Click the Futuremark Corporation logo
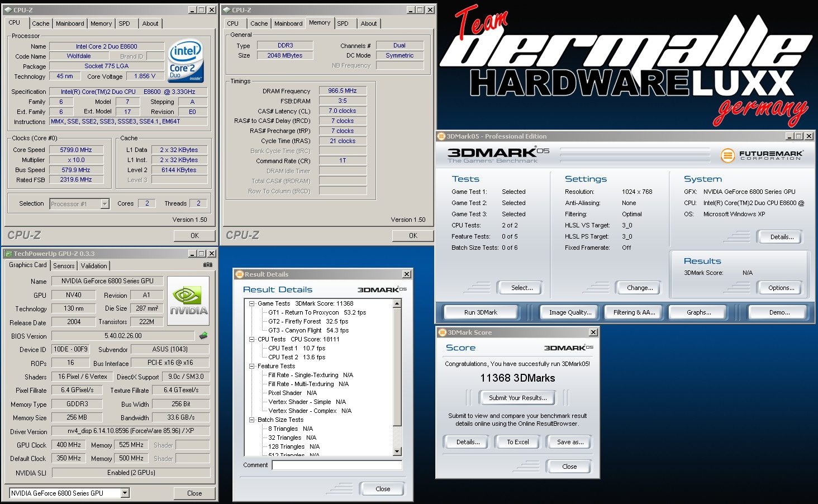Viewport: 818px width, 504px height. coord(762,155)
